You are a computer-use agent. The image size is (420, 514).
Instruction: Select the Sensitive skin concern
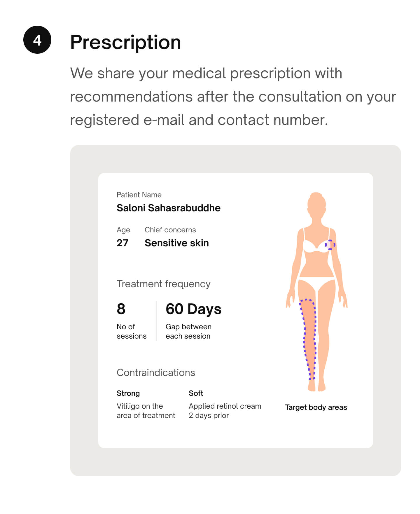176,243
